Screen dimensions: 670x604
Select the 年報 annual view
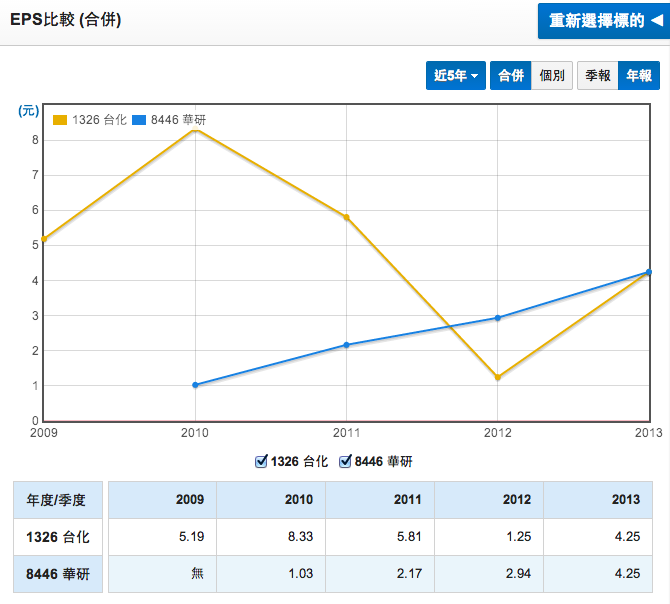pyautogui.click(x=639, y=76)
